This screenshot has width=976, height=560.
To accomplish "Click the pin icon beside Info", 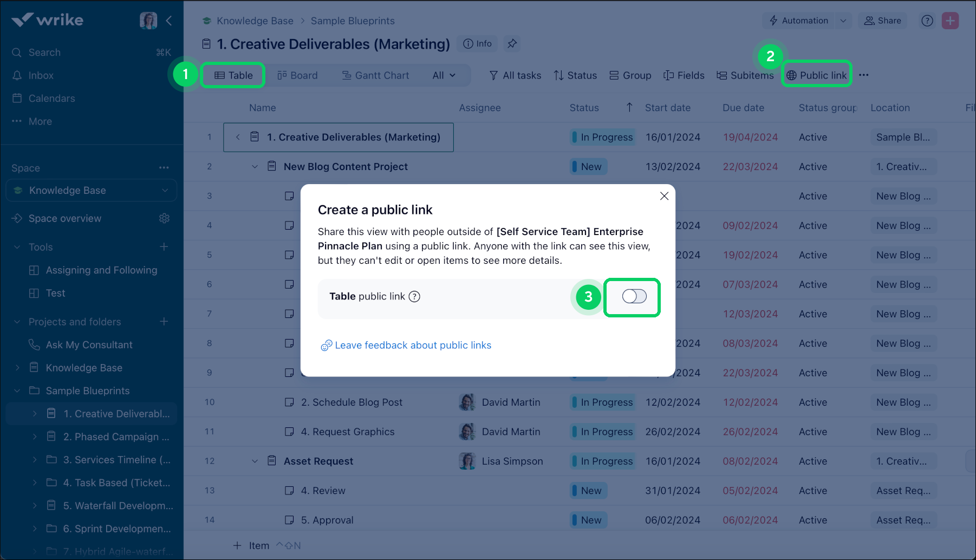I will [x=512, y=44].
